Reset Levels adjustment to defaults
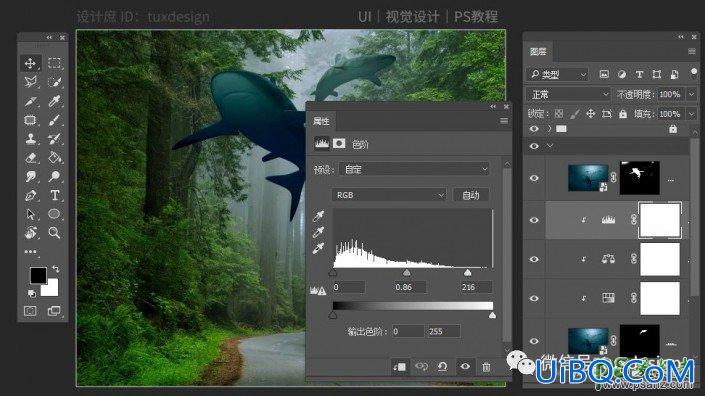Image resolution: width=705 pixels, height=396 pixels. pos(442,367)
